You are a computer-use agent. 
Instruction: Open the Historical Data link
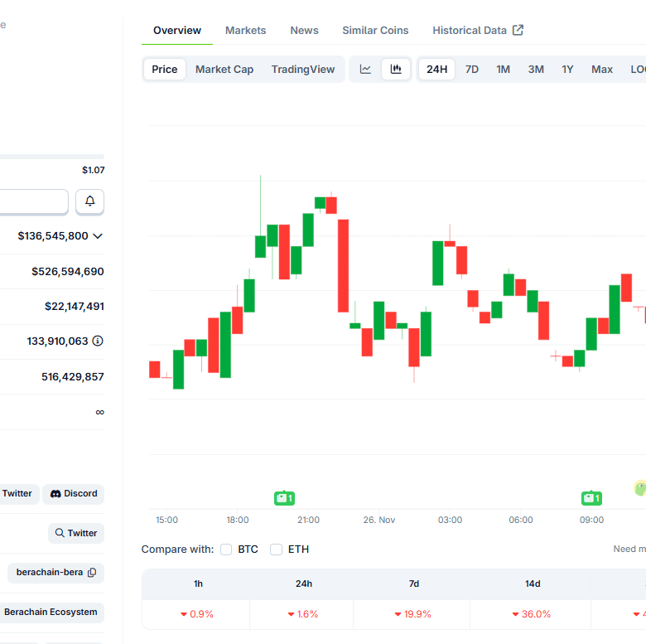coord(477,31)
